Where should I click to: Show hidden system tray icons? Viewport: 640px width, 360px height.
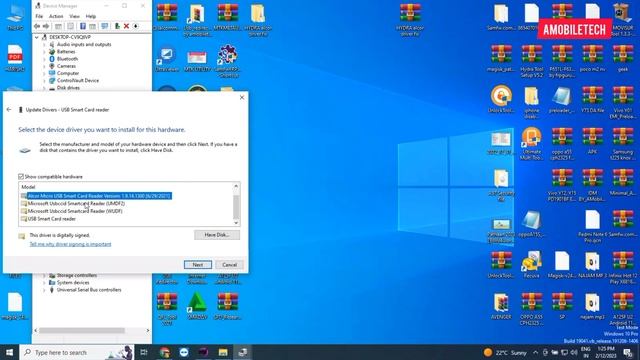click(x=535, y=352)
